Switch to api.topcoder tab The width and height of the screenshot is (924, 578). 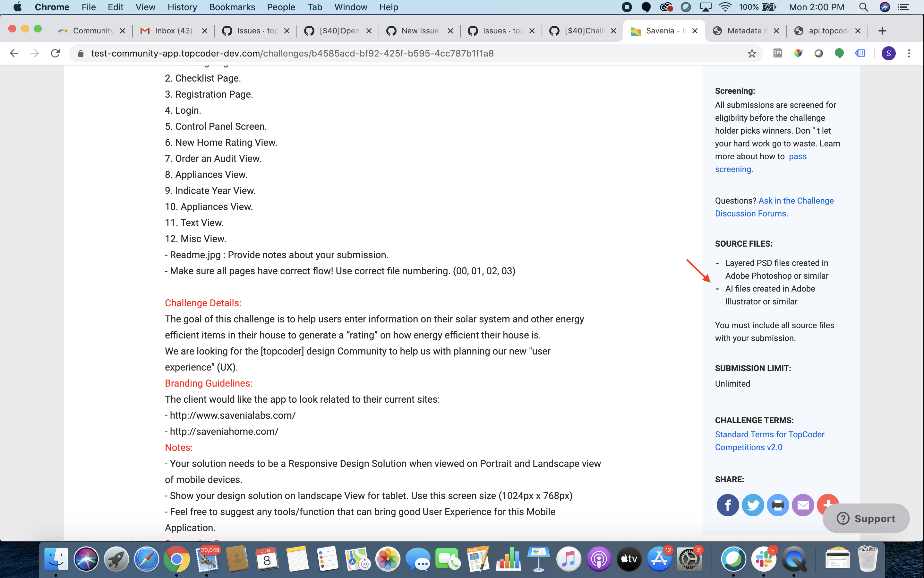[x=828, y=31]
